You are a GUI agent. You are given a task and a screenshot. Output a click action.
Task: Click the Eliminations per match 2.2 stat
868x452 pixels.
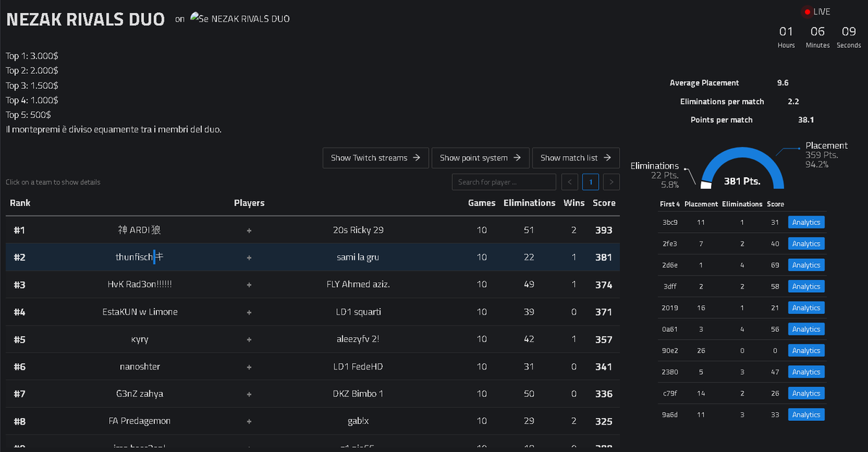pyautogui.click(x=739, y=102)
